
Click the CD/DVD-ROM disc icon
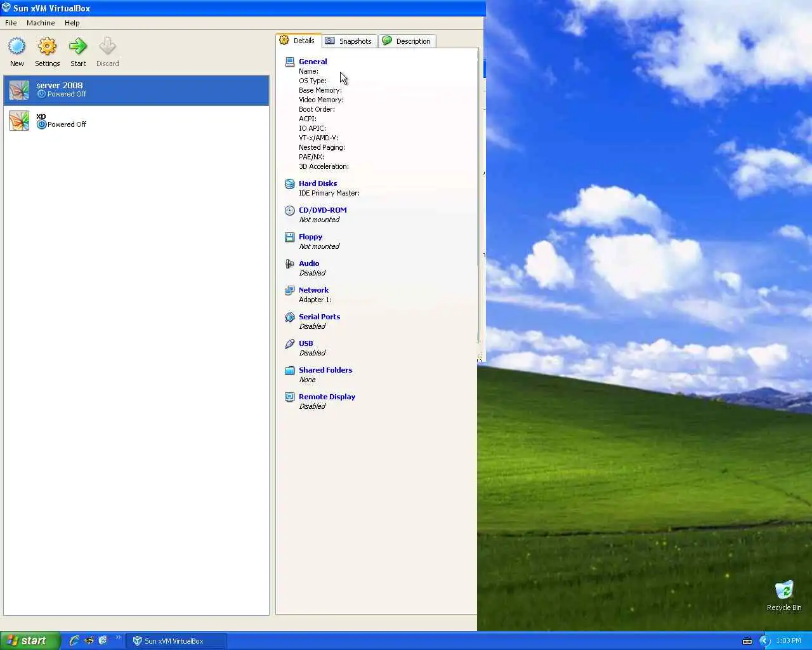[290, 210]
